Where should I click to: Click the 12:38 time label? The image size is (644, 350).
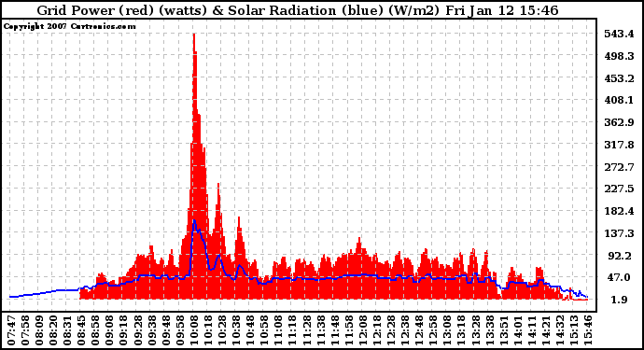tap(405, 330)
